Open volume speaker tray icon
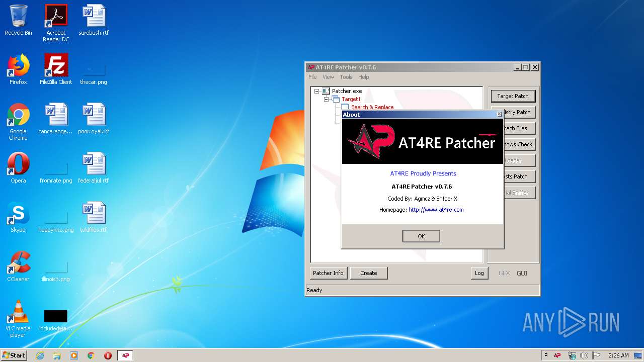Screen dimensions: 644x362 584,355
